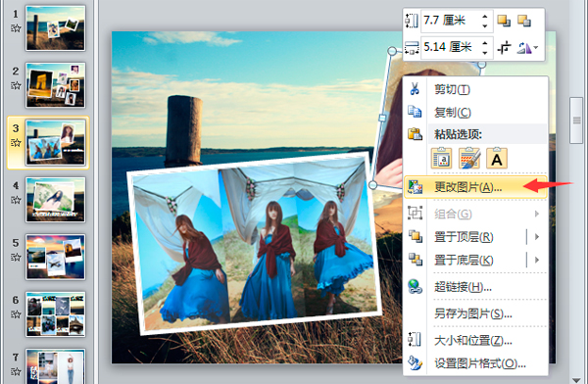The height and width of the screenshot is (384, 588).
Task: Click the Bring to Front icon beside 置于顶层
Action: pyautogui.click(x=416, y=237)
